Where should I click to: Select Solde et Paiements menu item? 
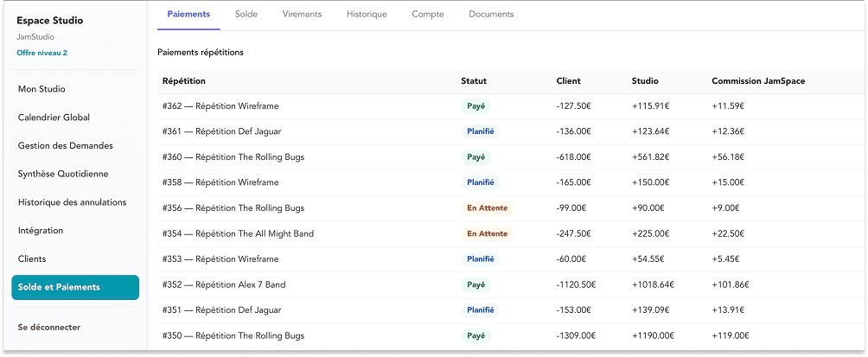(75, 287)
